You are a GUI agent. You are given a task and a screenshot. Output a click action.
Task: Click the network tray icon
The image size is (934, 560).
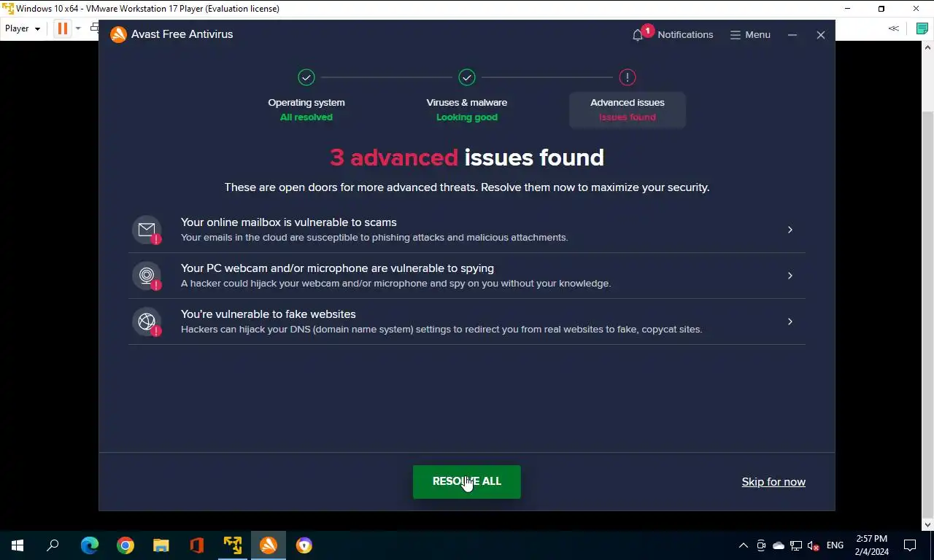[x=796, y=545]
